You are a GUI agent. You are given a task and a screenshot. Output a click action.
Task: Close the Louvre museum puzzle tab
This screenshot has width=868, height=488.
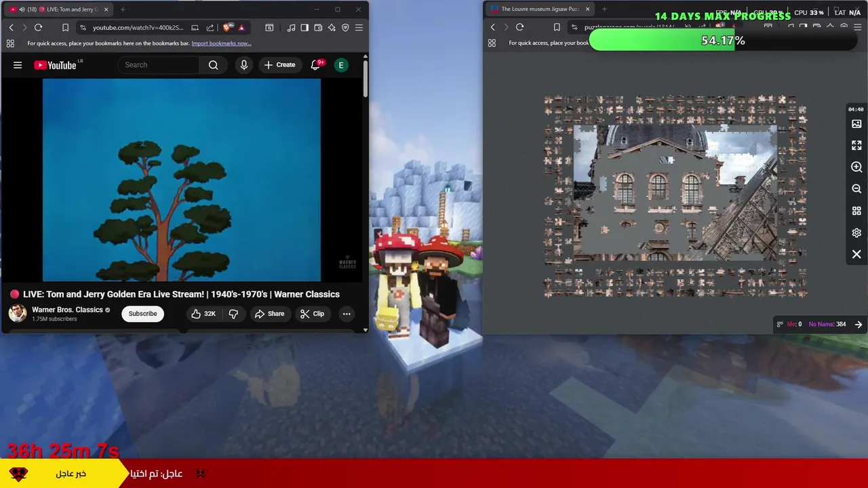coord(587,9)
